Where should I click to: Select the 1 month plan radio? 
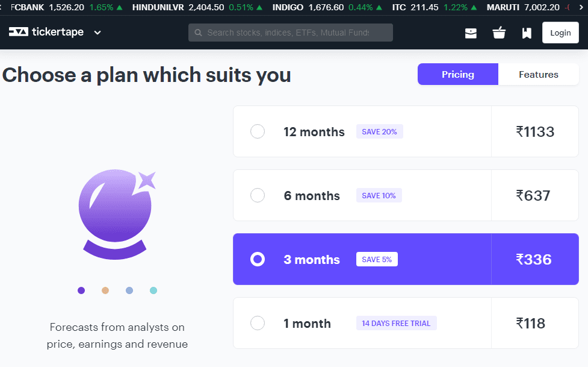[258, 323]
